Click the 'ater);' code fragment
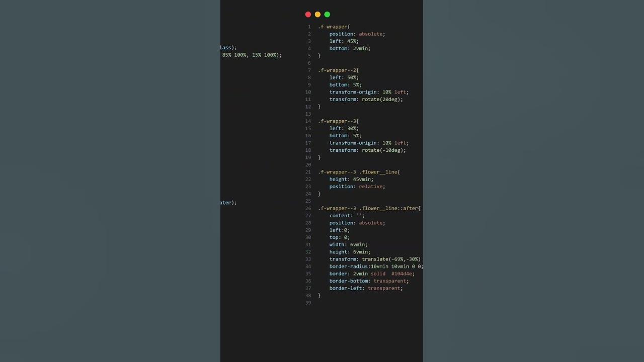Screen dimensions: 644x362 [228, 203]
